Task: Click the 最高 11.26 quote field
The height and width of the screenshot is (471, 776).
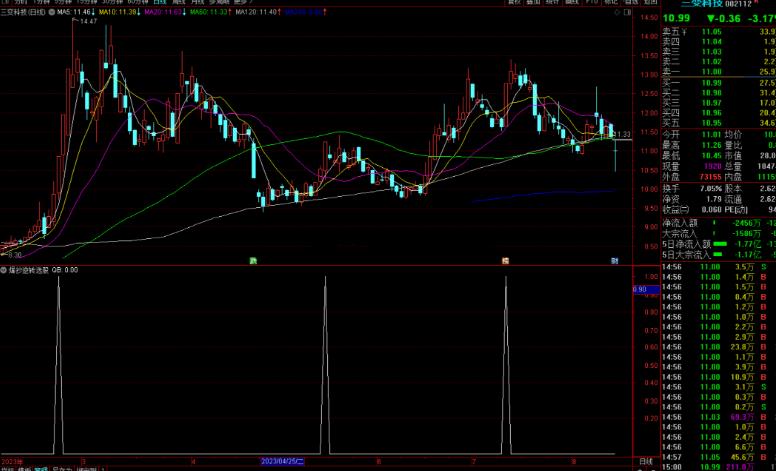Action: [692, 145]
